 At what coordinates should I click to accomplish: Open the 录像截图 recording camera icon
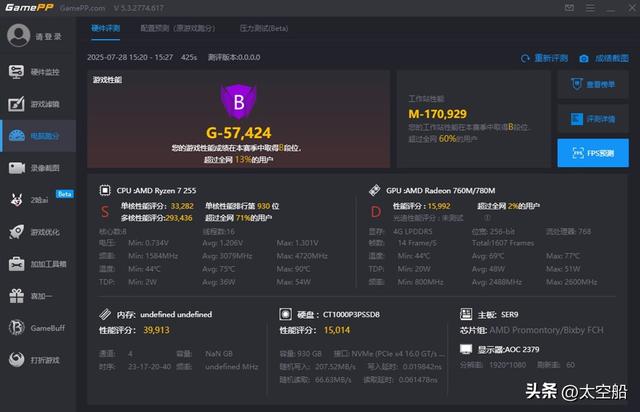[x=17, y=168]
